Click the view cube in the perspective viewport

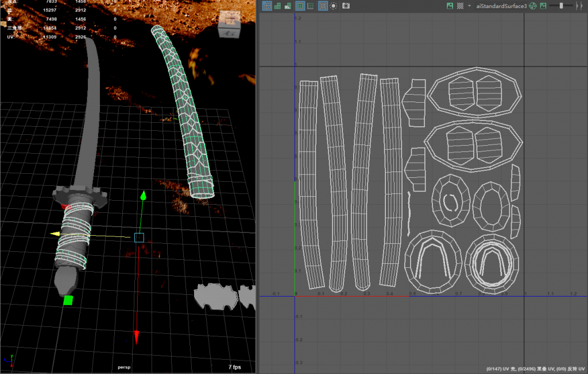(x=229, y=24)
